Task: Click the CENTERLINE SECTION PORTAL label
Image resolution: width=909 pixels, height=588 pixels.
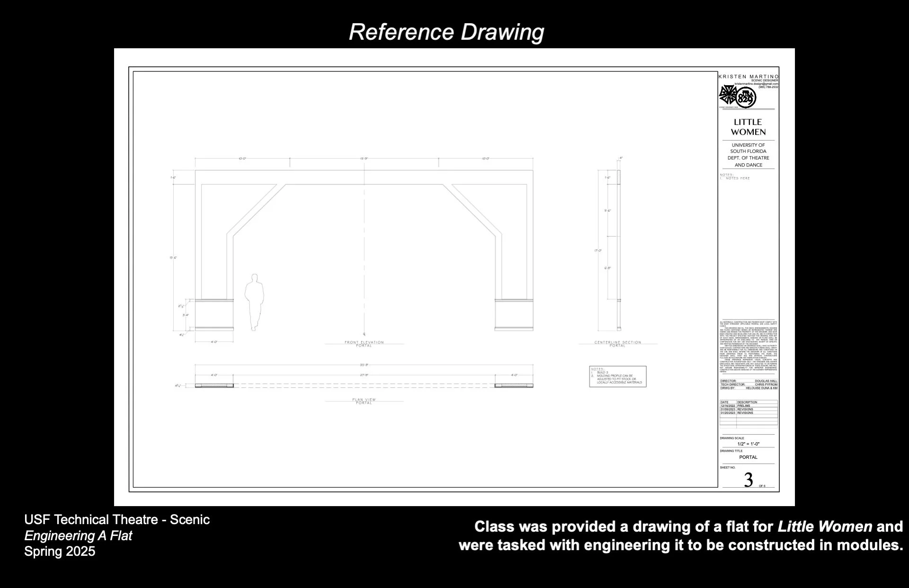Action: click(x=617, y=344)
